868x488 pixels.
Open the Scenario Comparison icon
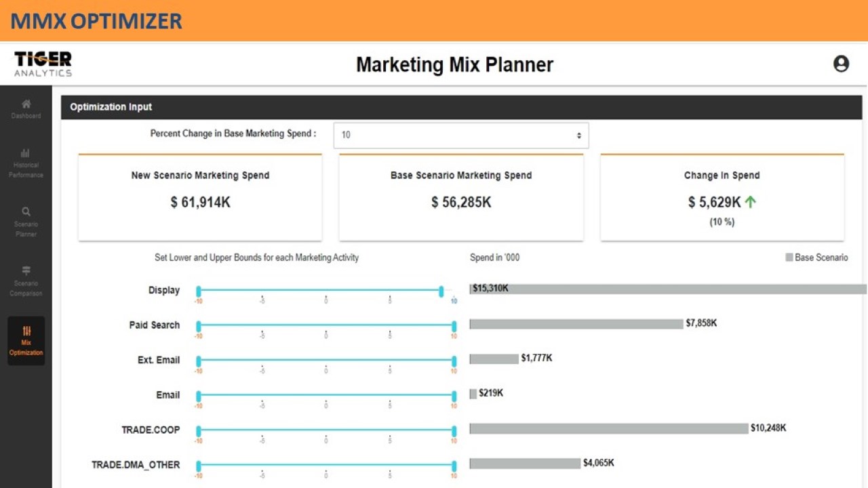(x=26, y=271)
